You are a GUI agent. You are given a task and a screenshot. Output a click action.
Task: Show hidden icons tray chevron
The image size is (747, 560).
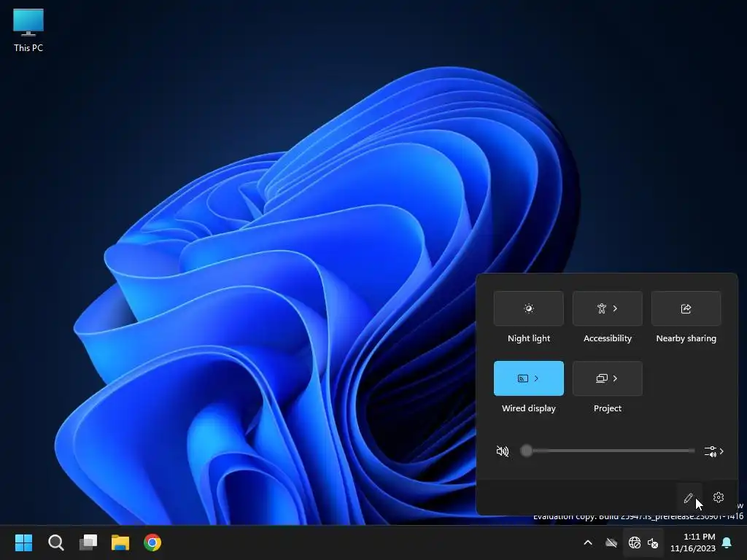coord(588,542)
